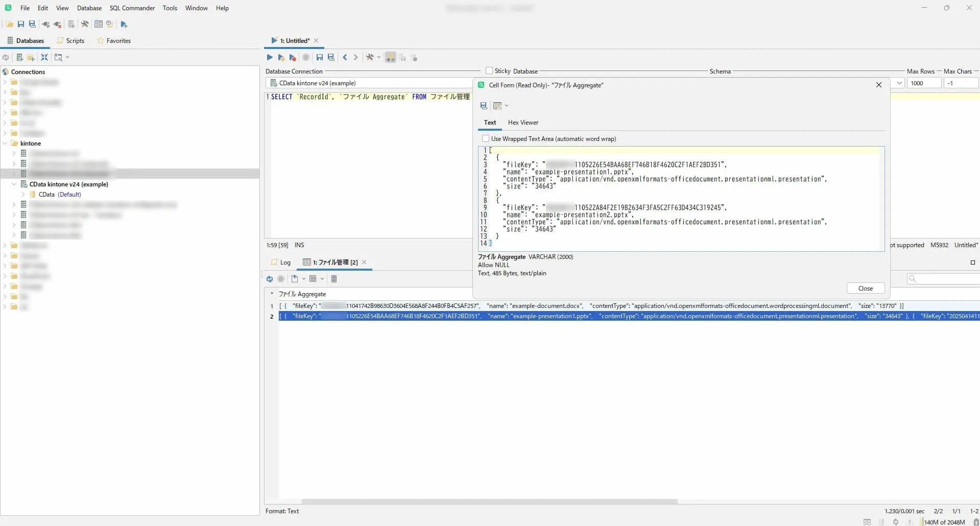Click the save icon inside Cell Form dialog

pyautogui.click(x=484, y=106)
